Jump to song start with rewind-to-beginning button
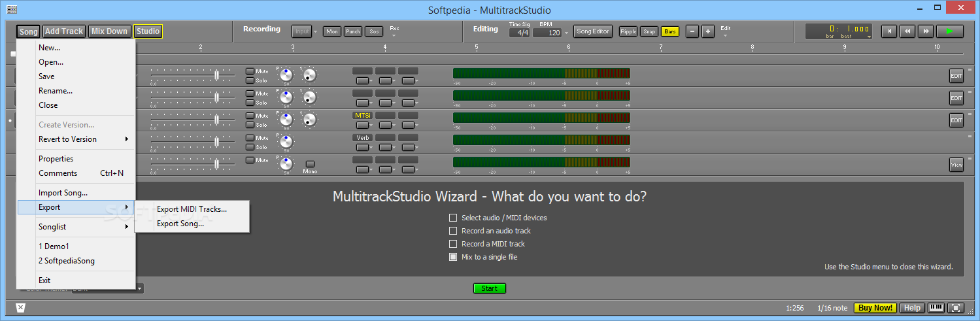Image resolution: width=980 pixels, height=321 pixels. tap(888, 31)
